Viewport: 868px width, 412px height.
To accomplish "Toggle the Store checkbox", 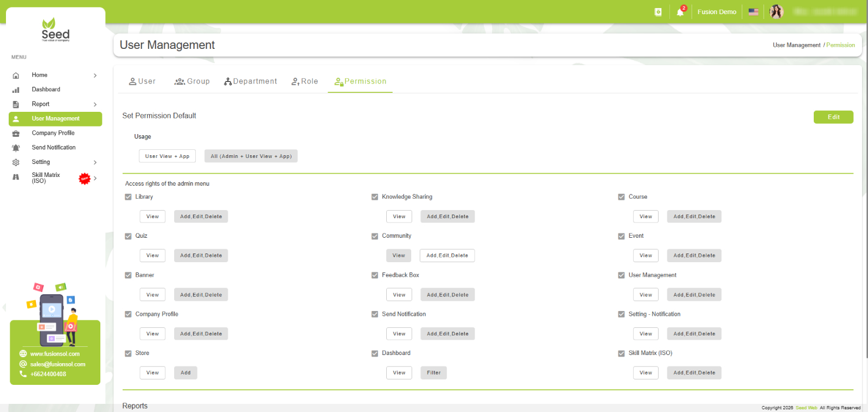I will click(x=129, y=353).
